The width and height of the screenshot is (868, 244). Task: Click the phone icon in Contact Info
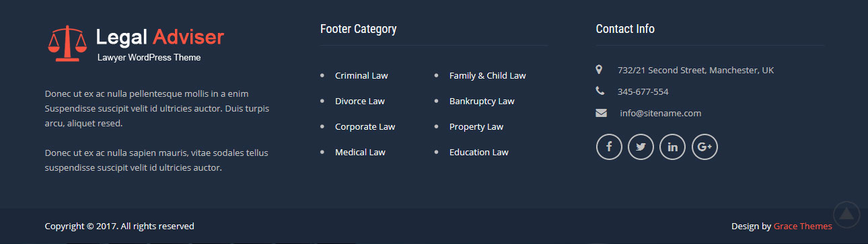coord(600,91)
